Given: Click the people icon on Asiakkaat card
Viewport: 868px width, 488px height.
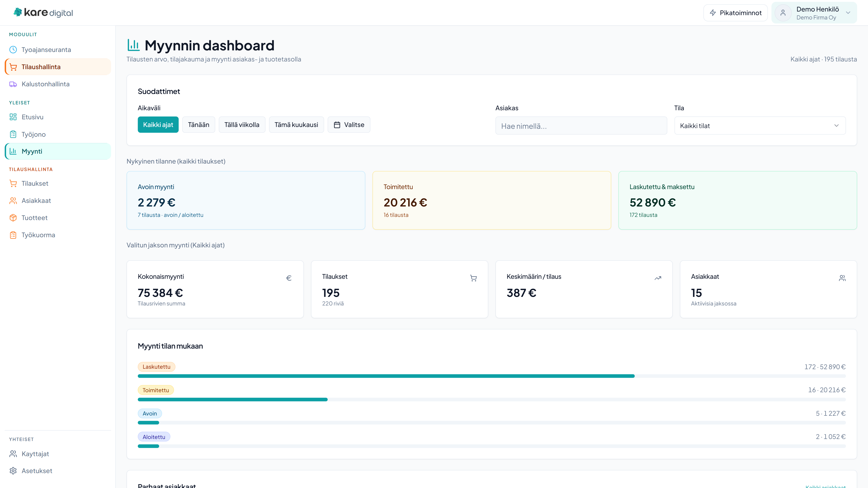Looking at the screenshot, I should [x=842, y=278].
